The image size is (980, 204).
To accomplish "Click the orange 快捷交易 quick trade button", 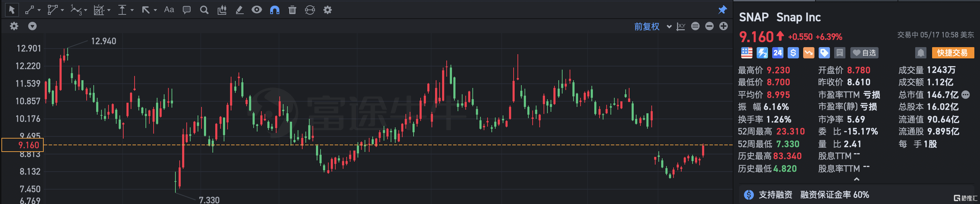I will [x=953, y=53].
